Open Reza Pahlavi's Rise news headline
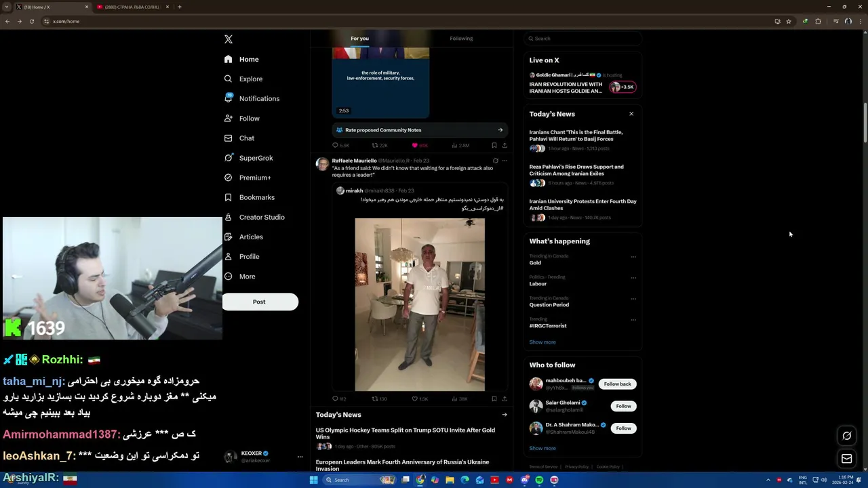The height and width of the screenshot is (488, 868). point(576,170)
